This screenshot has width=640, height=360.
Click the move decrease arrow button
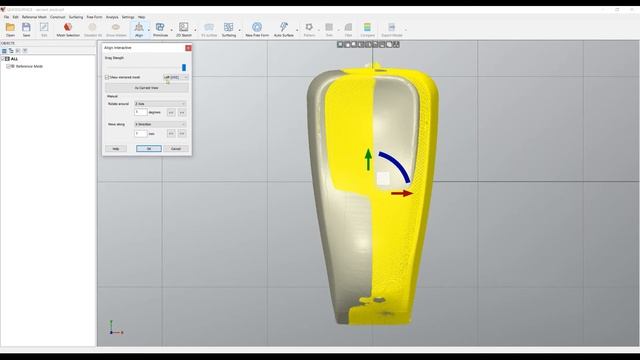pos(171,133)
